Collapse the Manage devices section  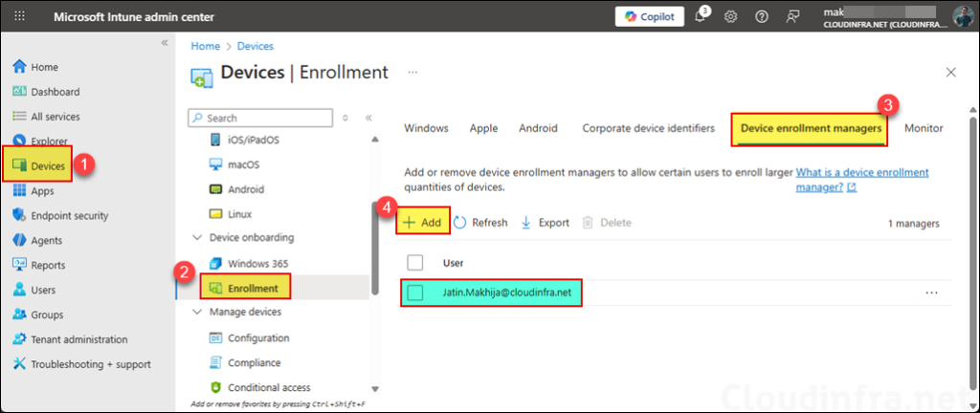point(197,312)
